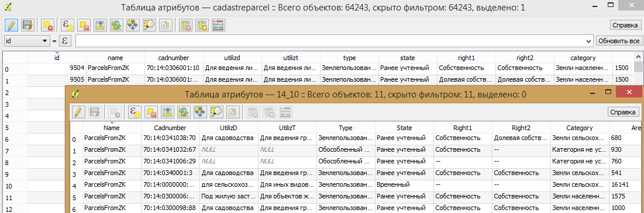Zoom map to selected rows, 14_10 window

216,112
